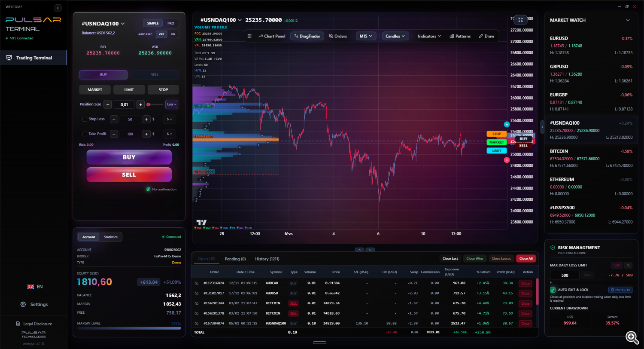Image resolution: width=644 pixels, height=349 pixels.
Task: Open the Patterns tool in chart toolbar
Action: 460,36
